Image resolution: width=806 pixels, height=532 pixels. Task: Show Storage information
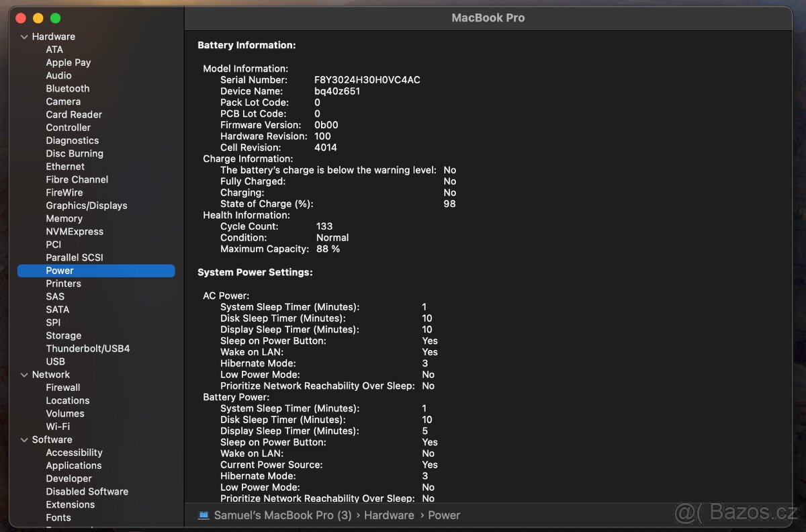point(64,335)
